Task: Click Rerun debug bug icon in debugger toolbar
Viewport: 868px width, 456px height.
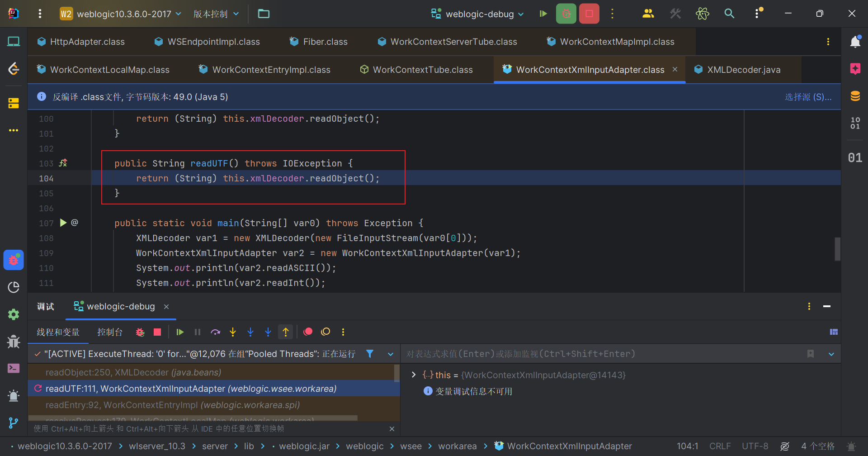Action: pyautogui.click(x=140, y=332)
